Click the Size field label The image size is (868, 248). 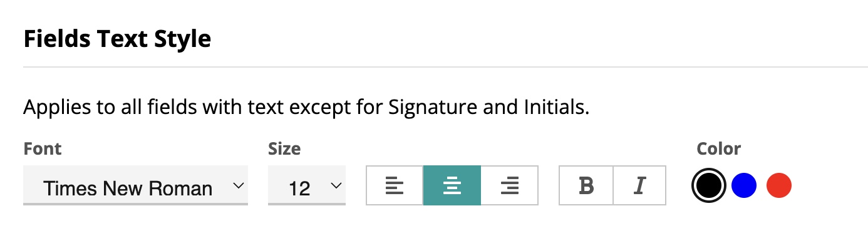[x=284, y=149]
